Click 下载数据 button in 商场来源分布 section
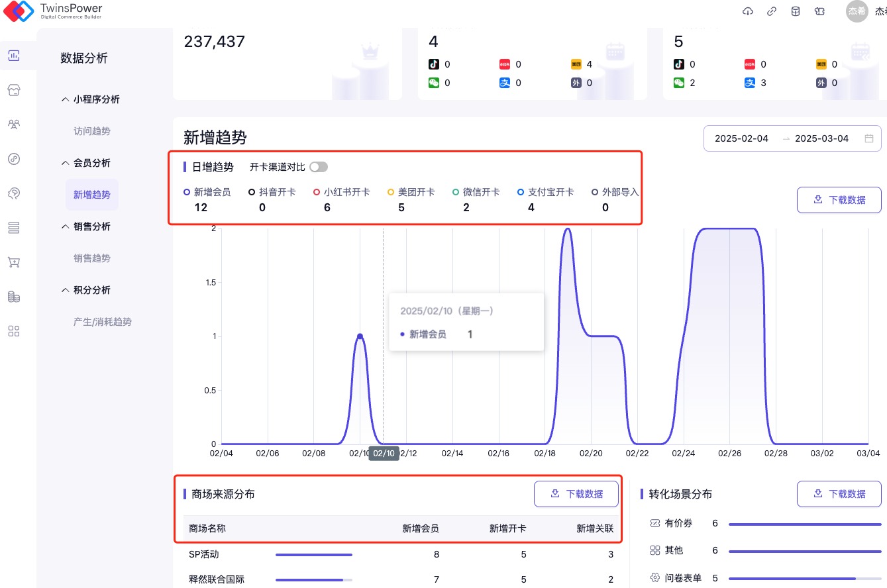 point(576,494)
